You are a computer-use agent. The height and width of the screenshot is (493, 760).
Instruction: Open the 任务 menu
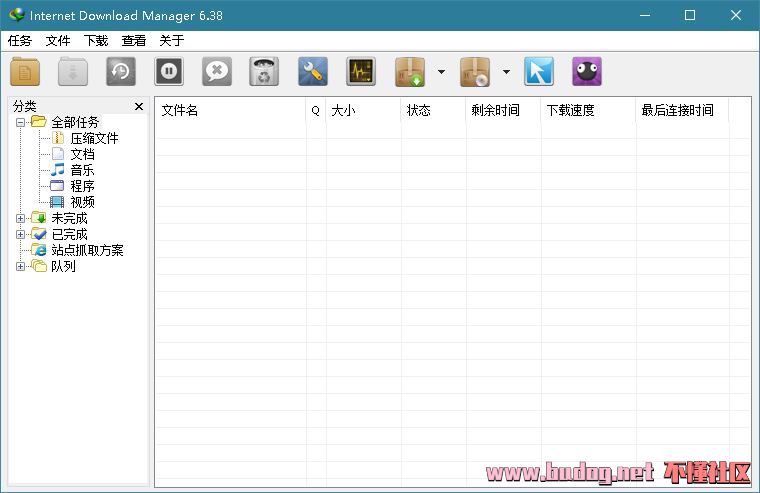[20, 41]
